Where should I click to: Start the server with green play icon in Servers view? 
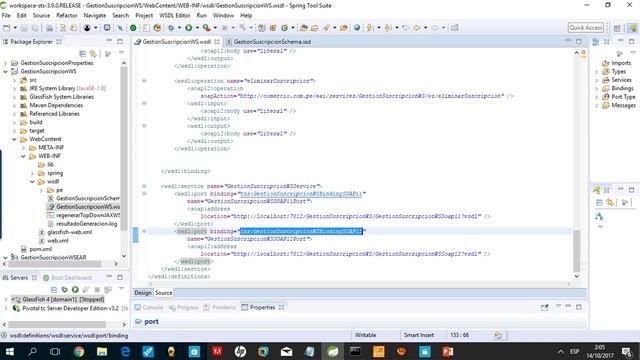click(x=75, y=289)
